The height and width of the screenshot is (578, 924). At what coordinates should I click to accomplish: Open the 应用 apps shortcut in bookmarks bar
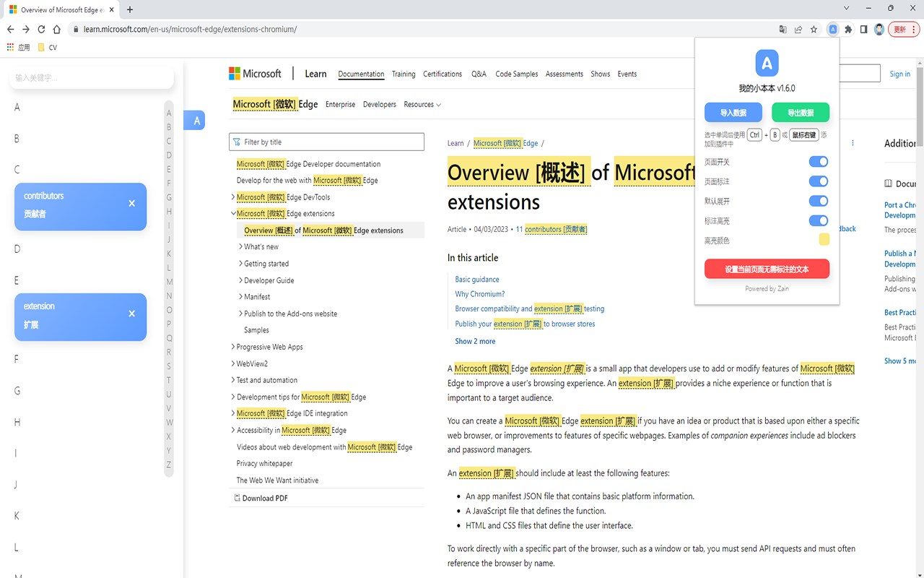tap(19, 48)
